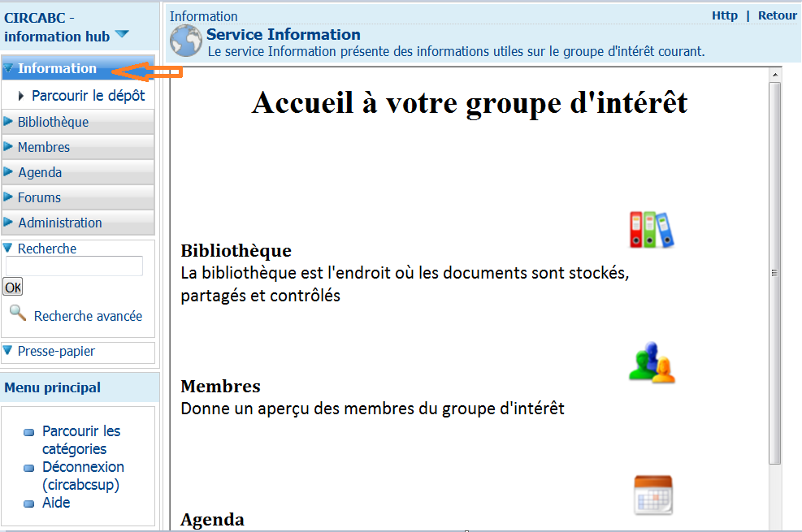Open the Forums menu item
This screenshot has height=532, width=802.
39,197
